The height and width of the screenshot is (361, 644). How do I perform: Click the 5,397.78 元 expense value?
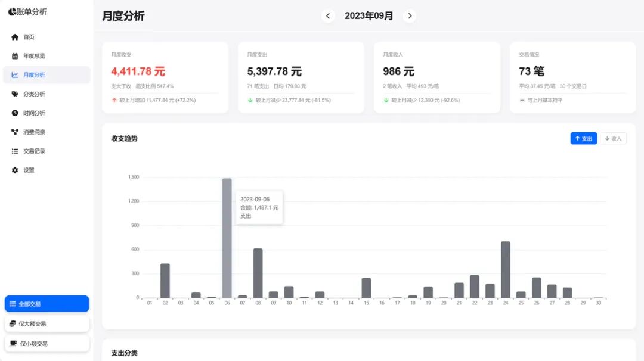pyautogui.click(x=274, y=71)
